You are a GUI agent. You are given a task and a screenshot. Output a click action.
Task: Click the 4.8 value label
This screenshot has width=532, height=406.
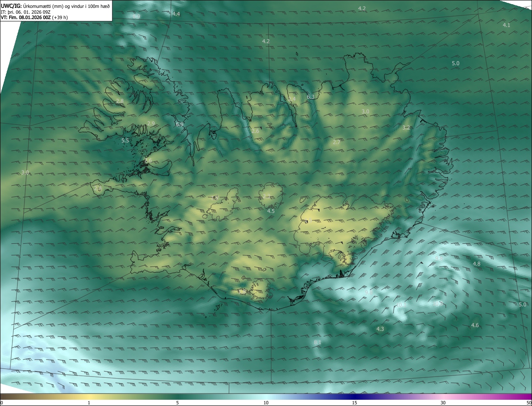click(x=476, y=264)
